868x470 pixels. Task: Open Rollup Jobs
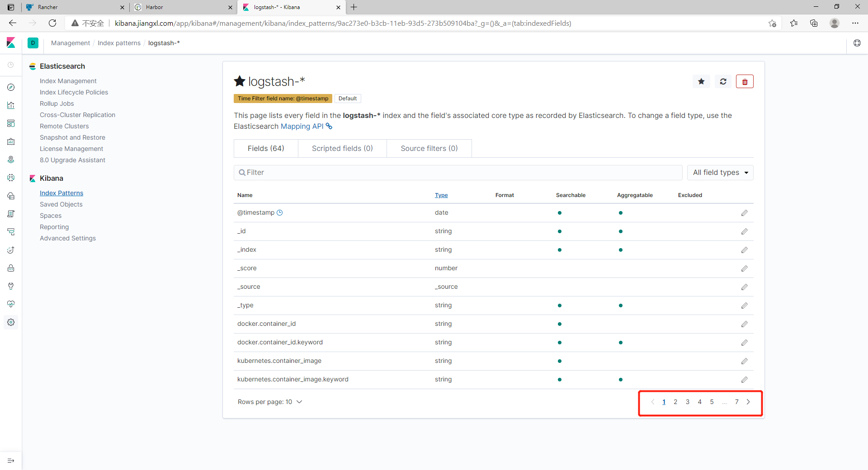pyautogui.click(x=57, y=103)
